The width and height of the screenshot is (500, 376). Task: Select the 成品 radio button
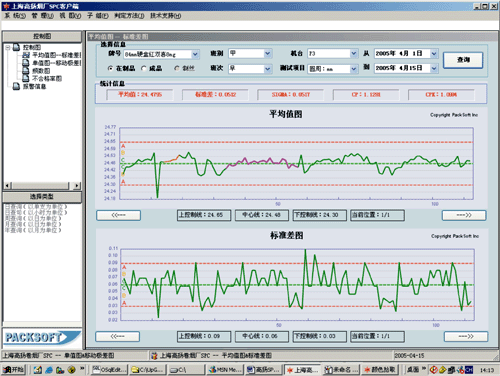tap(144, 68)
